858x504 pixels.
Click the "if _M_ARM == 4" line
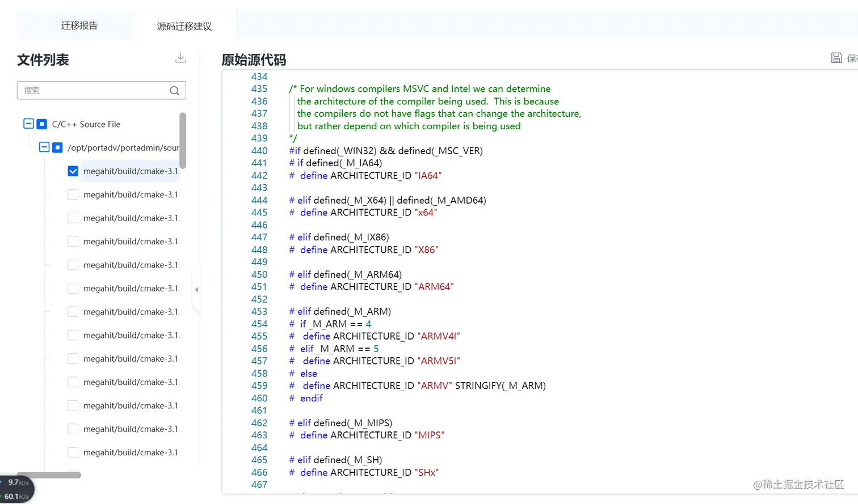tap(330, 324)
